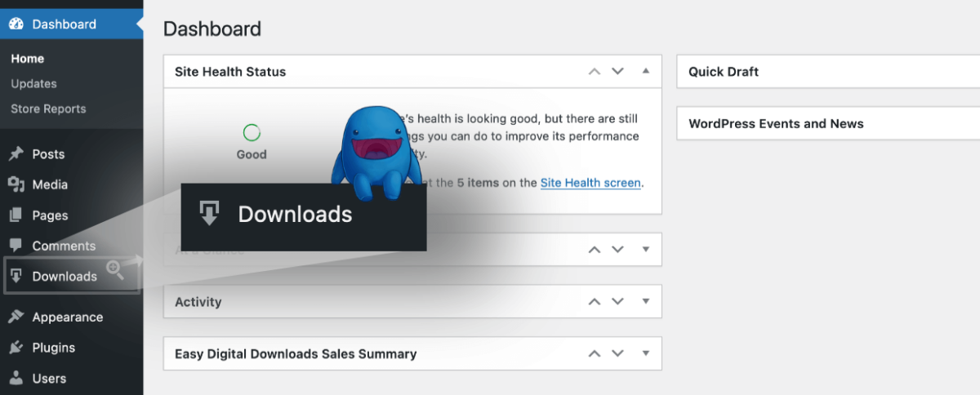Click the Pages icon in sidebar
Viewport: 980px width, 395px height.
click(x=16, y=215)
